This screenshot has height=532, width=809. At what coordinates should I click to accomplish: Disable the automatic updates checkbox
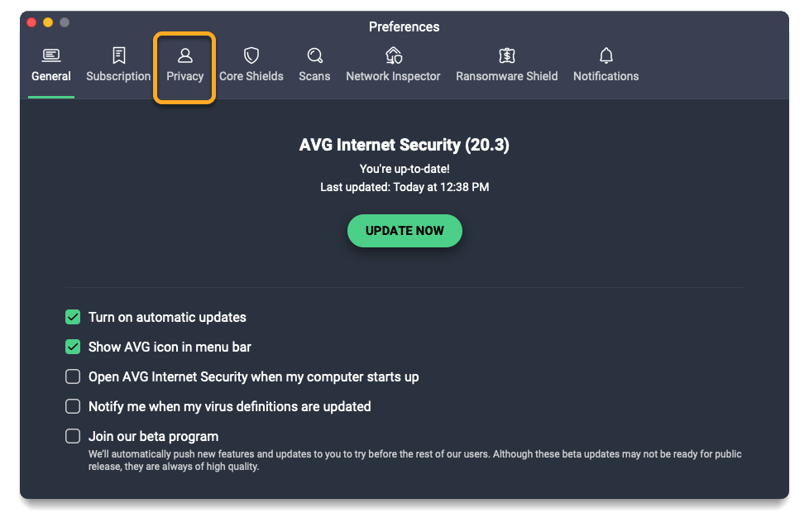pos(73,317)
